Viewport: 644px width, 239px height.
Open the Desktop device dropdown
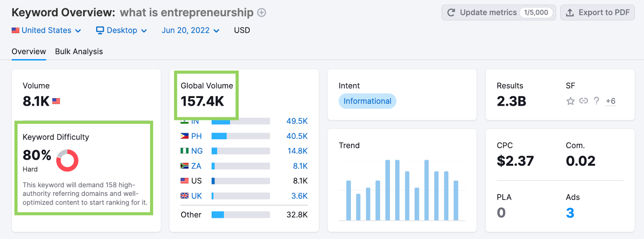(122, 31)
